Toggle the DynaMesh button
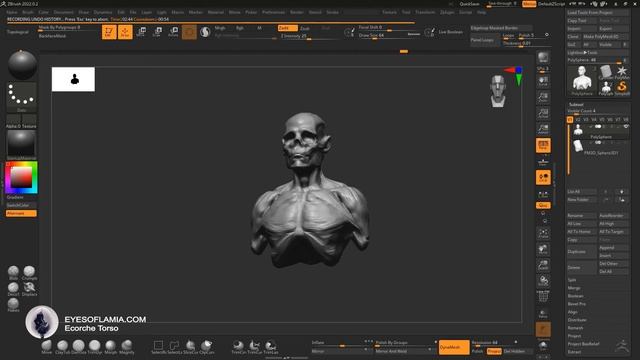 tap(454, 347)
